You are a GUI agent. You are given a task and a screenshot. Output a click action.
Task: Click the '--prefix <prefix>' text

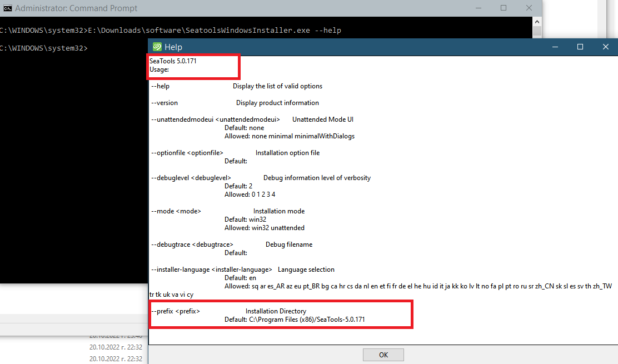pos(176,311)
